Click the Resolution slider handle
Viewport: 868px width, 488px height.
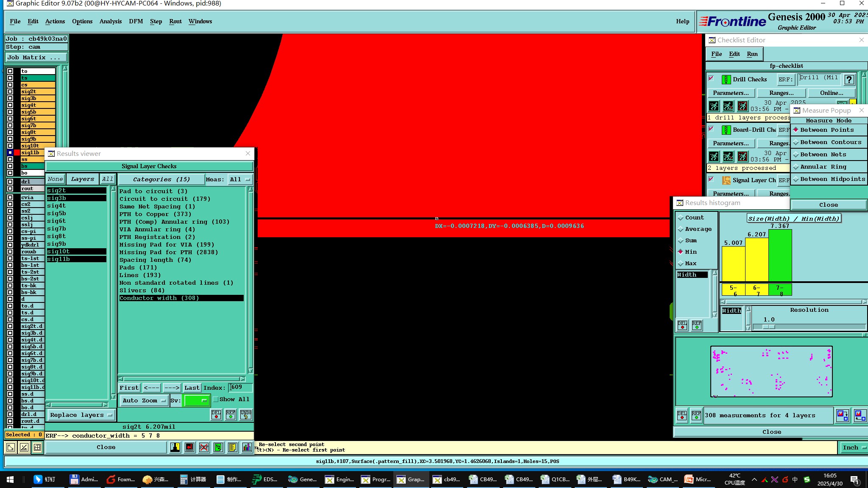tap(768, 327)
